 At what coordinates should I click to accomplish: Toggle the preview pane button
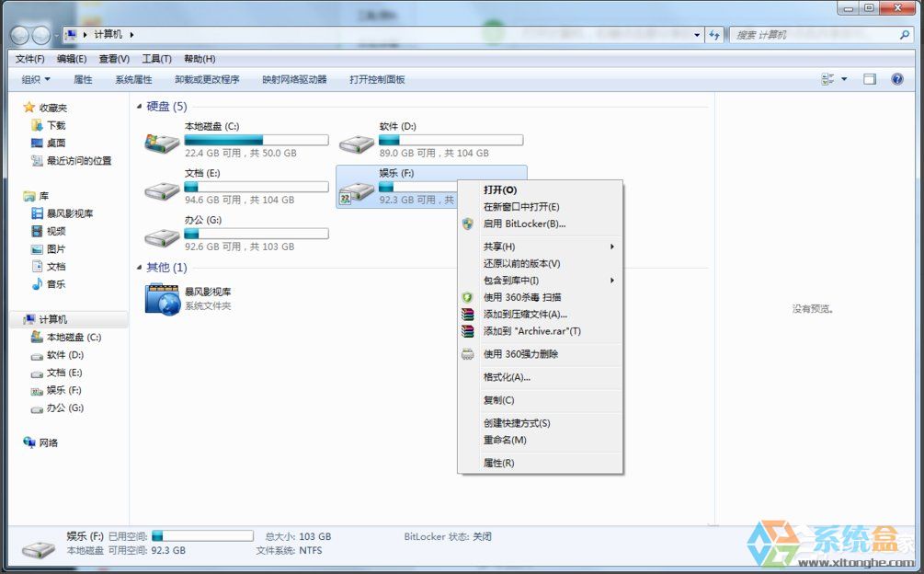tap(870, 79)
